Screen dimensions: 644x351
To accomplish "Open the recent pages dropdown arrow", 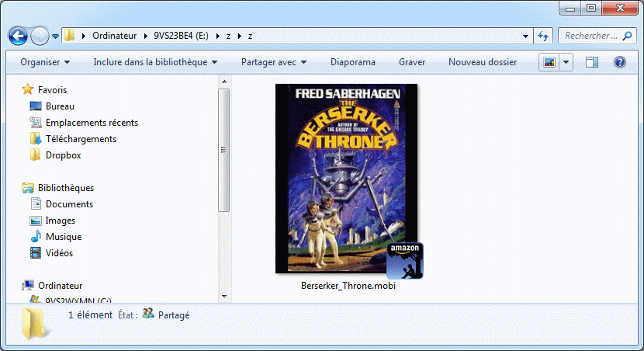I will [x=55, y=36].
